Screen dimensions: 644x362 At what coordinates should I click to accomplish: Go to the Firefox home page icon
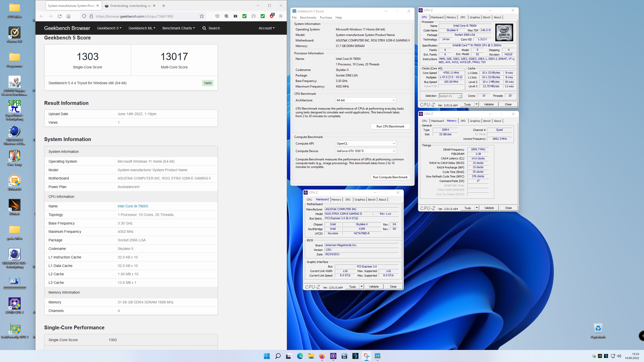point(68,16)
